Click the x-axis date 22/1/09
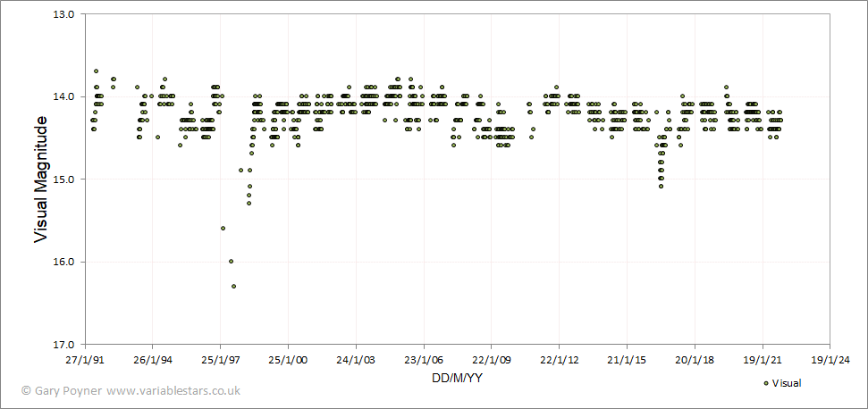Image resolution: width=868 pixels, height=409 pixels. click(492, 361)
